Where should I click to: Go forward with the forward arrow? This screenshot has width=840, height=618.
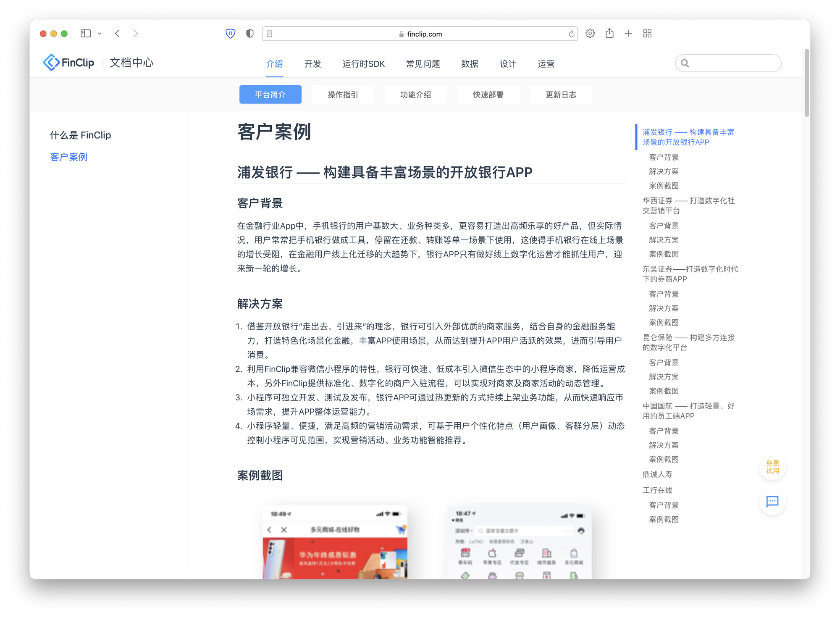135,34
